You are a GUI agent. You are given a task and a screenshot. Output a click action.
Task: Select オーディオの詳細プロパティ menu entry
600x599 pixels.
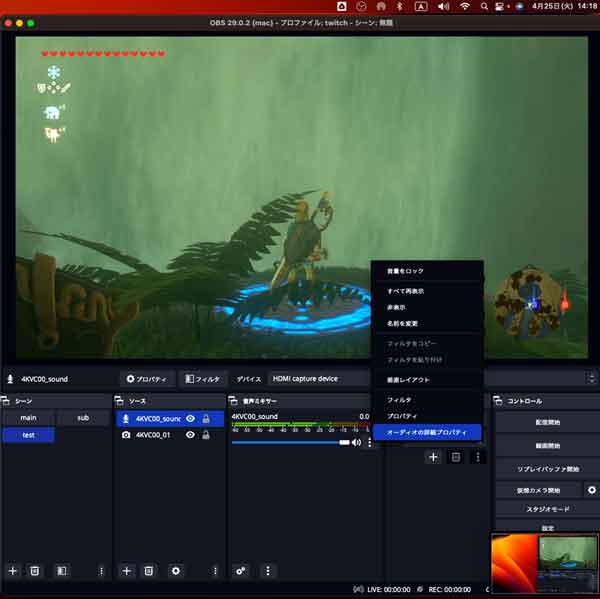427,432
